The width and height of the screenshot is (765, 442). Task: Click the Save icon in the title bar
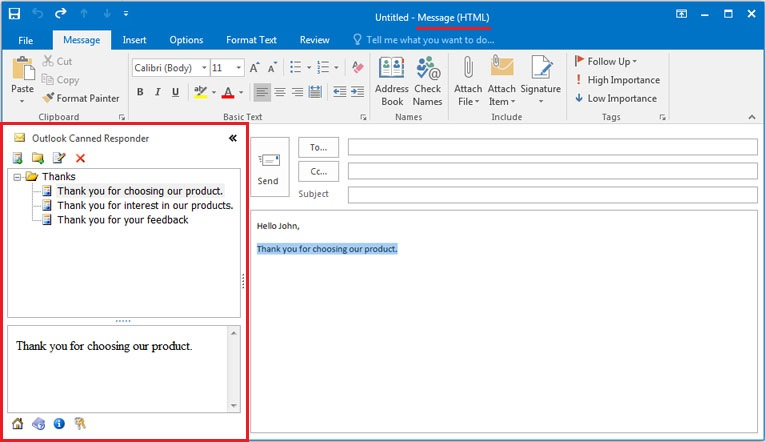15,13
